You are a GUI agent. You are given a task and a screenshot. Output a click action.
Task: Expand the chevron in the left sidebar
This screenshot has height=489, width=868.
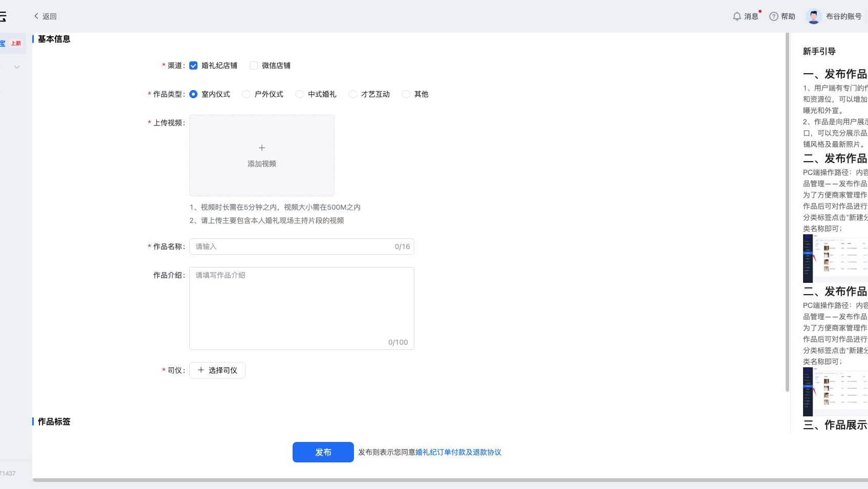[x=17, y=66]
